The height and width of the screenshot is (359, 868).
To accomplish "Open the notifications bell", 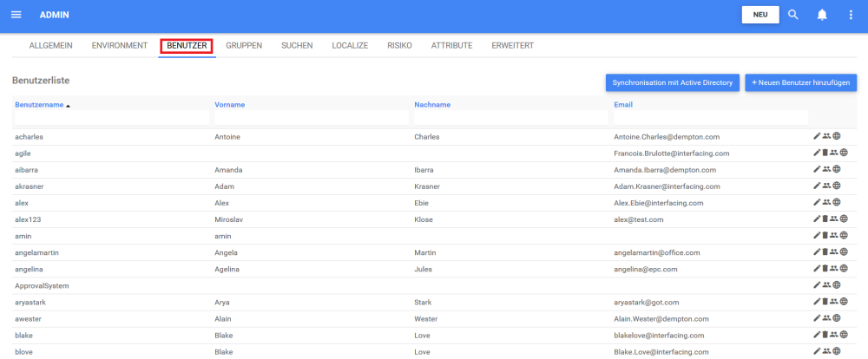I will coord(822,15).
